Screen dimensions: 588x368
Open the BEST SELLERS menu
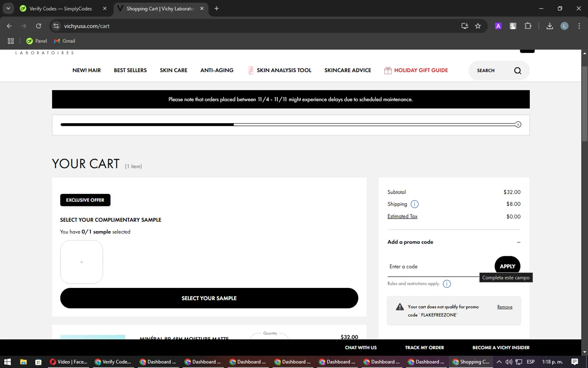(130, 70)
